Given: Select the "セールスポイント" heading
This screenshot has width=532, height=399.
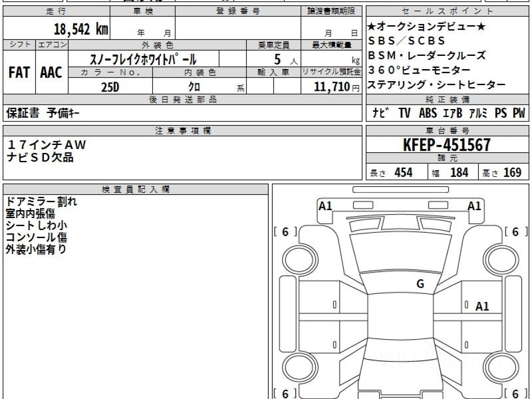Looking at the screenshot, I should (447, 12).
